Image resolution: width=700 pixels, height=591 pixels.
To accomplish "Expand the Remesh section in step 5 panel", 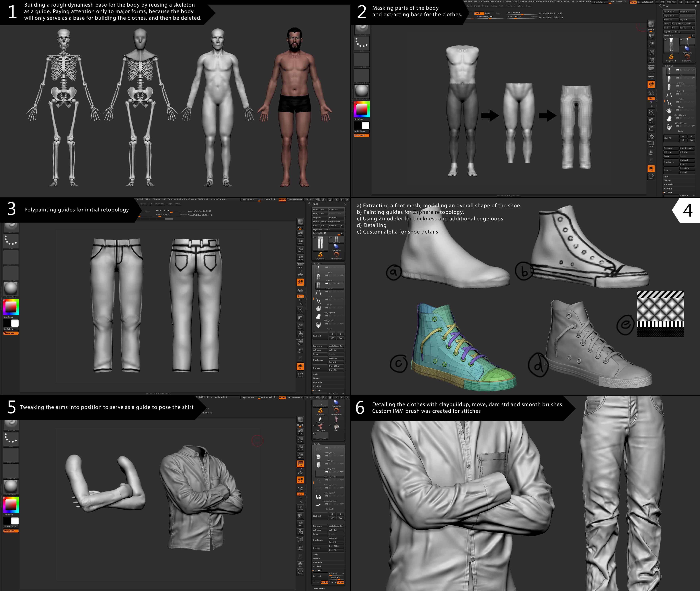I will pos(317,562).
